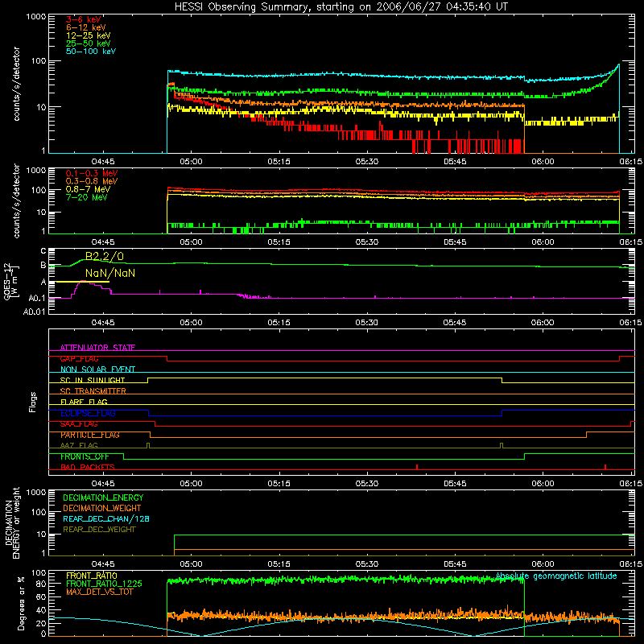Select the SC_TRANSMITTER flag label

click(93, 391)
